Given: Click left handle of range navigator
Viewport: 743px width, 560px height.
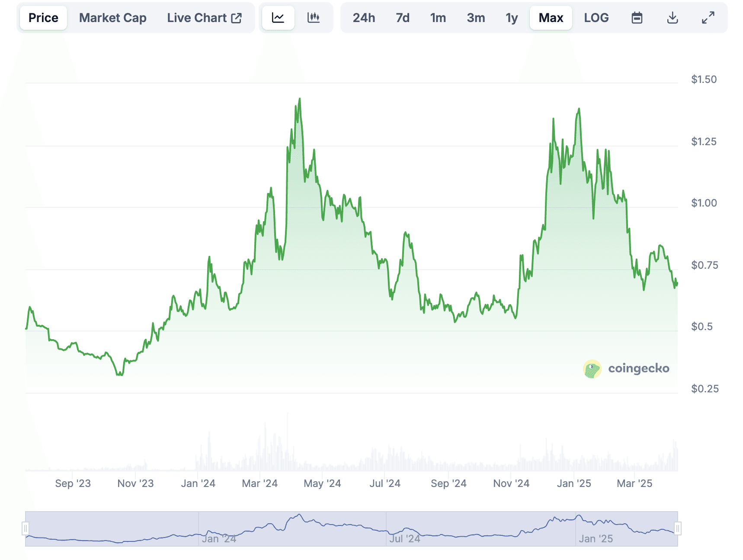Looking at the screenshot, I should (26, 528).
